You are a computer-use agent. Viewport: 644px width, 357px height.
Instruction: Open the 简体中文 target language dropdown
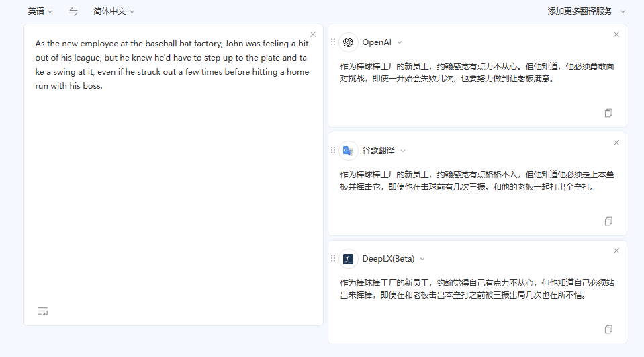[113, 11]
